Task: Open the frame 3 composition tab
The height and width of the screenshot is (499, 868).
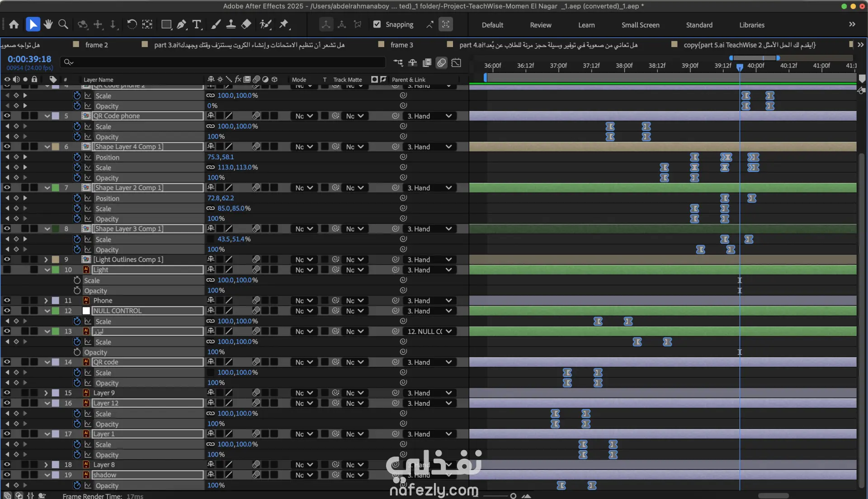Action: (401, 45)
